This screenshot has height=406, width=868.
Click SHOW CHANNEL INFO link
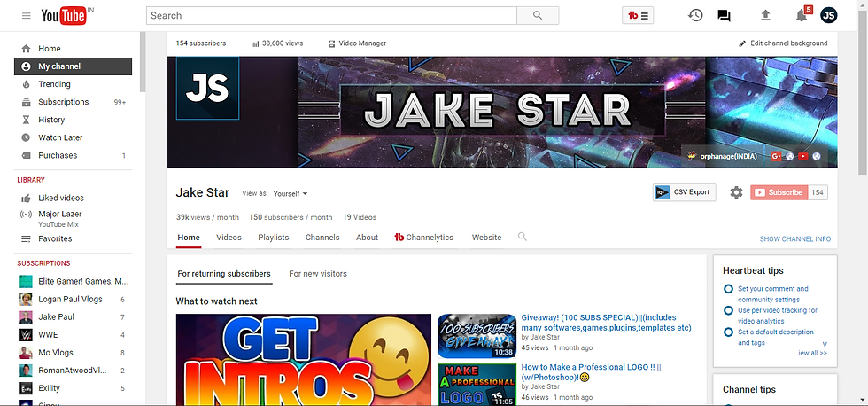(795, 239)
